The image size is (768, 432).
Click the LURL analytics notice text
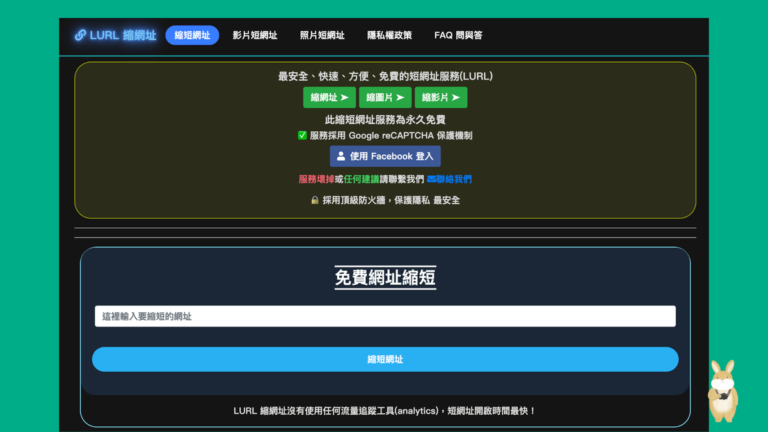[x=385, y=411]
